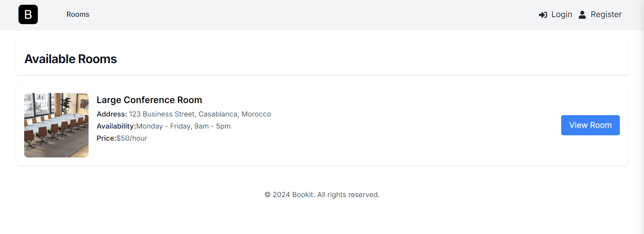Image resolution: width=644 pixels, height=234 pixels.
Task: Click the Monday - Friday, 9am - 5pm text
Action: (183, 126)
